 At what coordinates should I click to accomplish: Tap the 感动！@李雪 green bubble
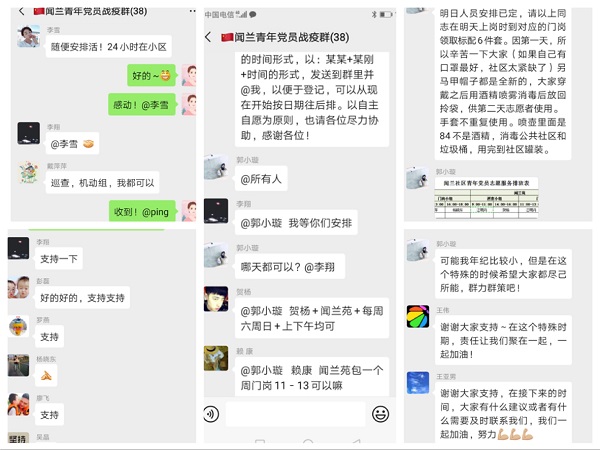[142, 104]
